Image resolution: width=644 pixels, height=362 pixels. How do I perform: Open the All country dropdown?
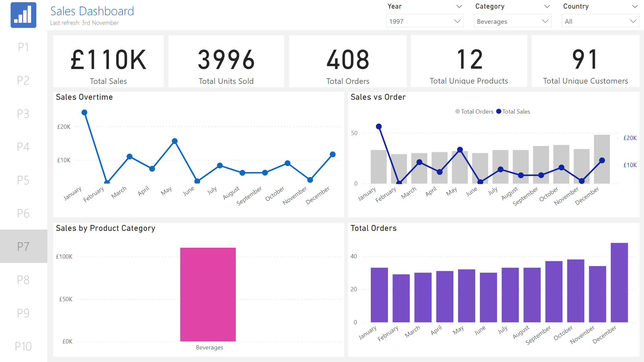600,21
